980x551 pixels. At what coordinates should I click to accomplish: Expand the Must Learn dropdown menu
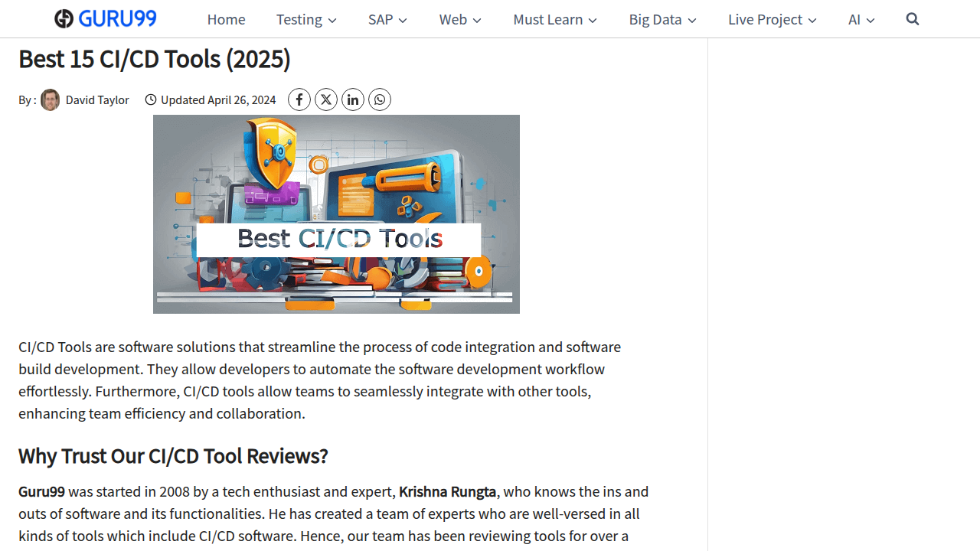click(x=555, y=19)
